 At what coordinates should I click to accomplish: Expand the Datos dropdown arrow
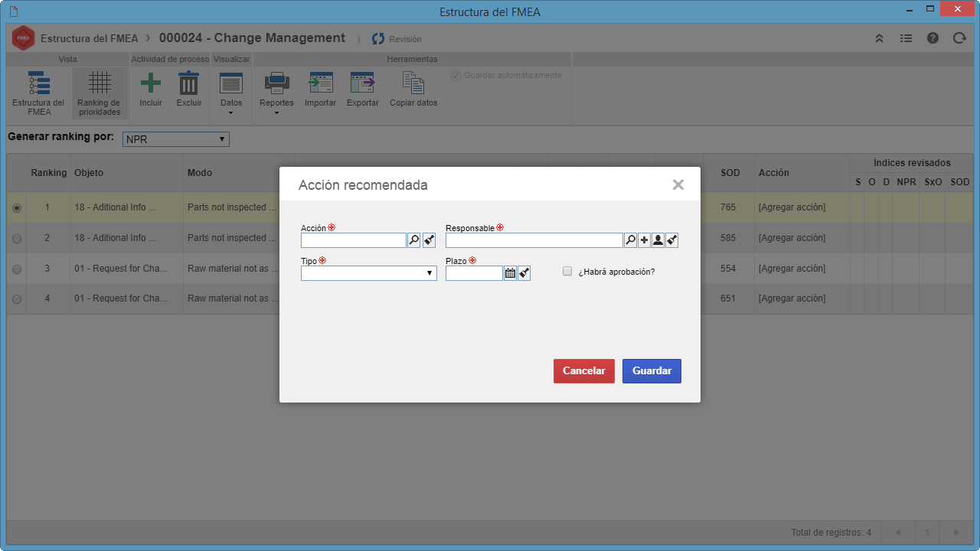(x=231, y=113)
